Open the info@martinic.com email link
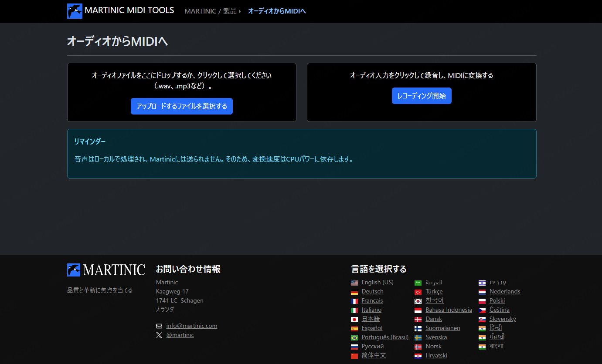 point(192,326)
